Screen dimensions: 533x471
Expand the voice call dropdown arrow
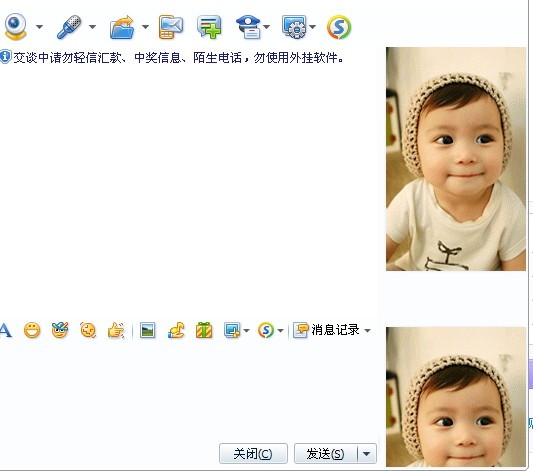(x=92, y=27)
